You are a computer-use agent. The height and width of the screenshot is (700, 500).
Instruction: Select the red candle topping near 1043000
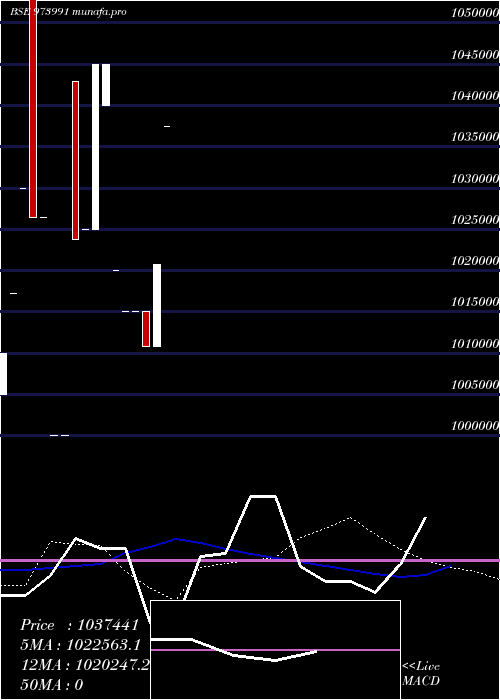coord(75,160)
